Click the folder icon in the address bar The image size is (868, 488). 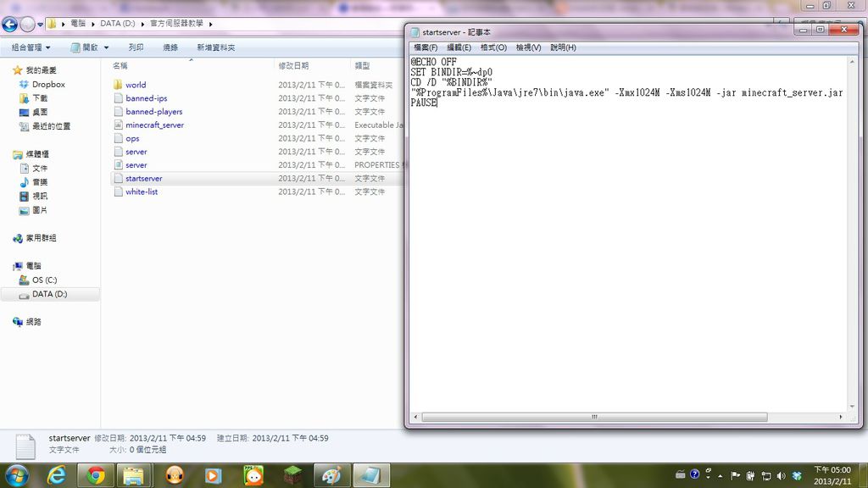point(52,24)
